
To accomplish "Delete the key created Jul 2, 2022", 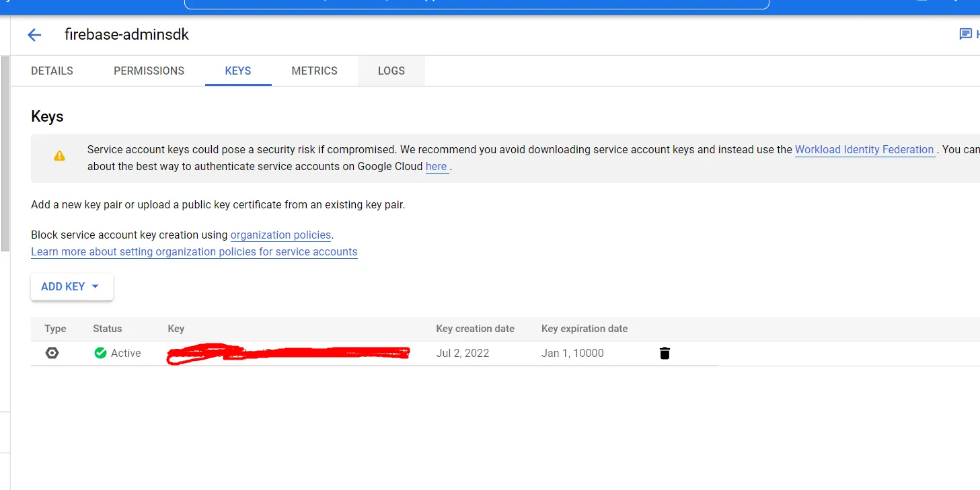I will coord(665,353).
